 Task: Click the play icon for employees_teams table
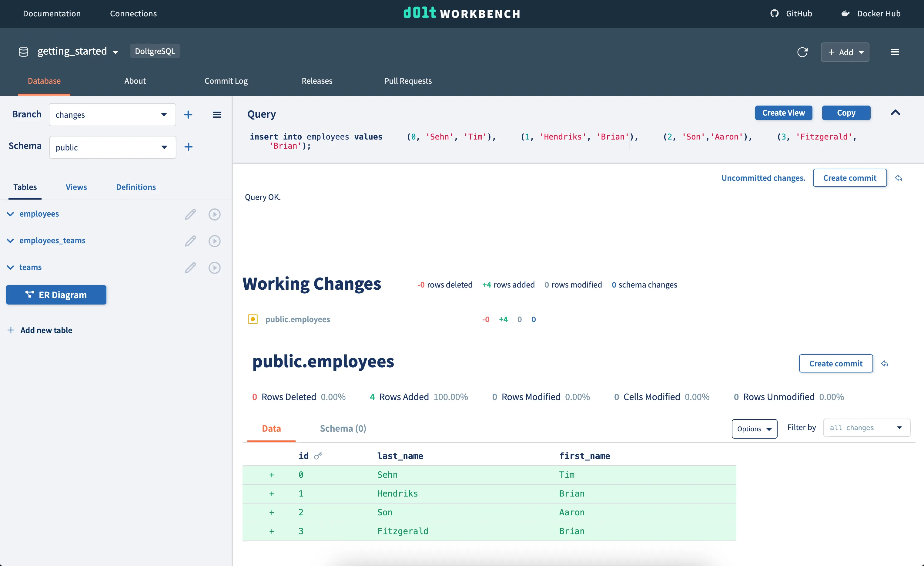215,241
